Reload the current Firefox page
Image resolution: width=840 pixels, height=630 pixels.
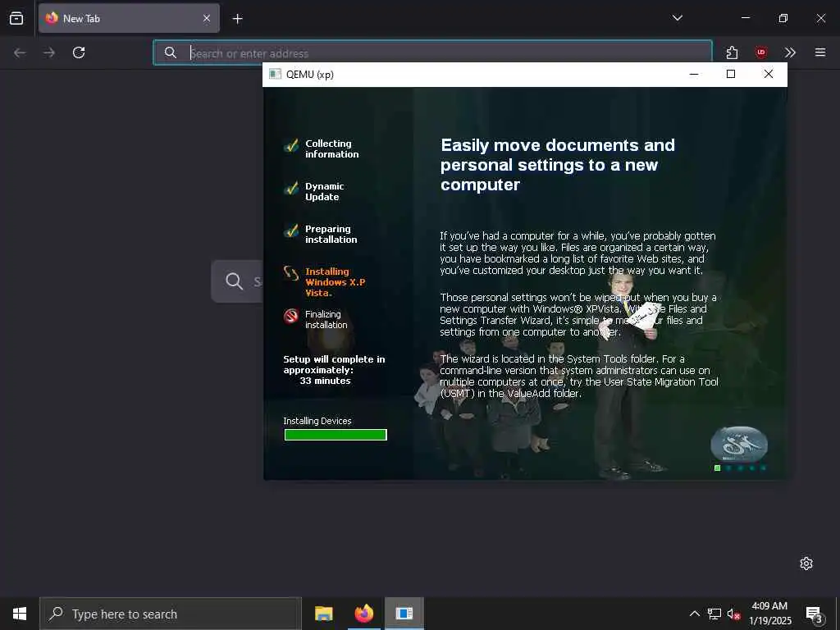click(x=79, y=52)
